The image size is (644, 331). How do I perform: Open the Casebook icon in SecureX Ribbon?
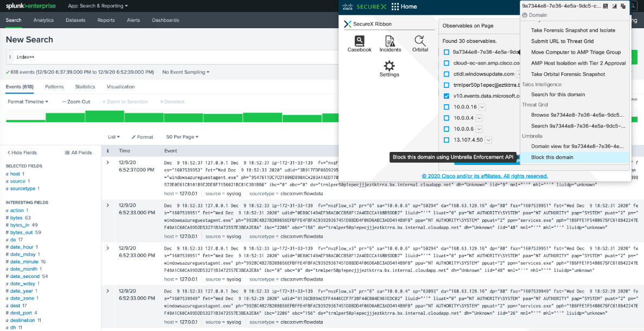point(359,41)
